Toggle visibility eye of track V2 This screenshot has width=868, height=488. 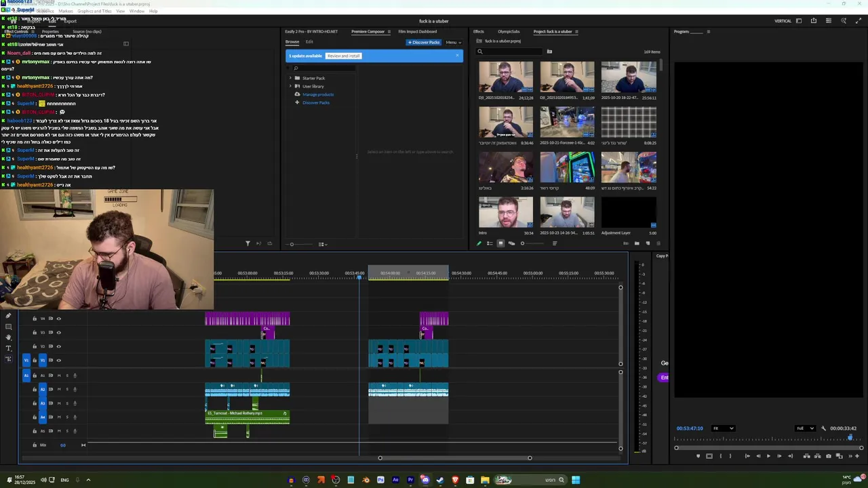(59, 346)
